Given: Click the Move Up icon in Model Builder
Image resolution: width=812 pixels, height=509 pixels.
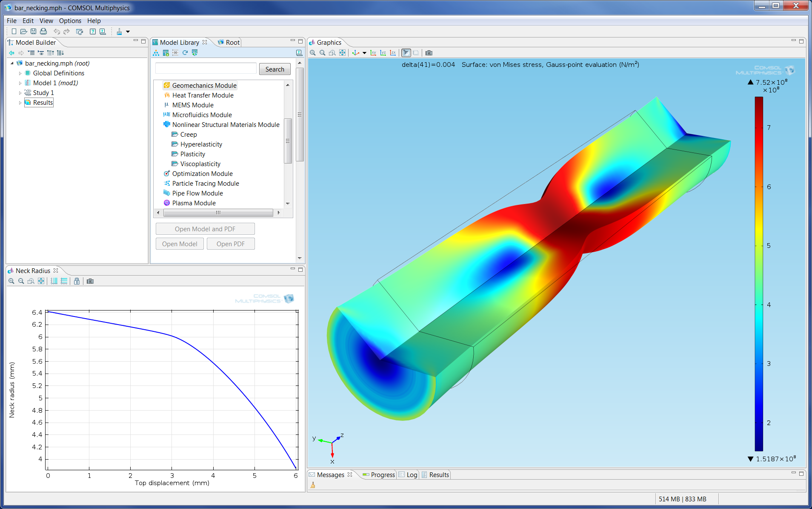Looking at the screenshot, I should [x=50, y=53].
